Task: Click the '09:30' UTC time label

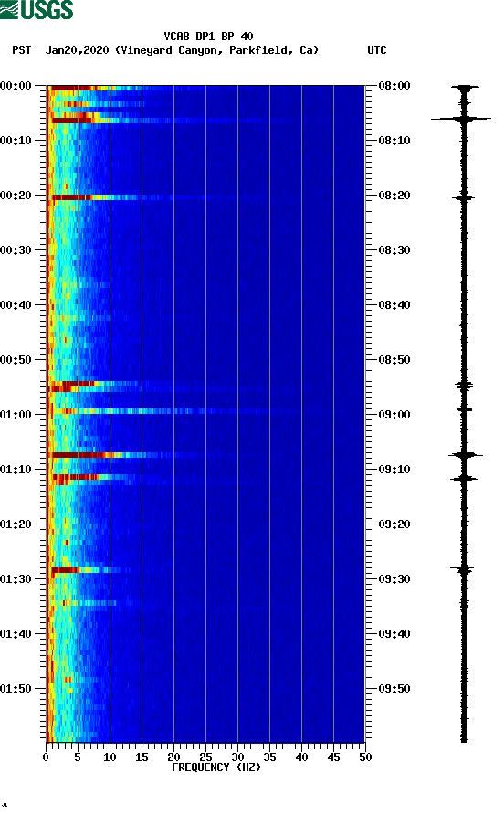Action: [394, 579]
